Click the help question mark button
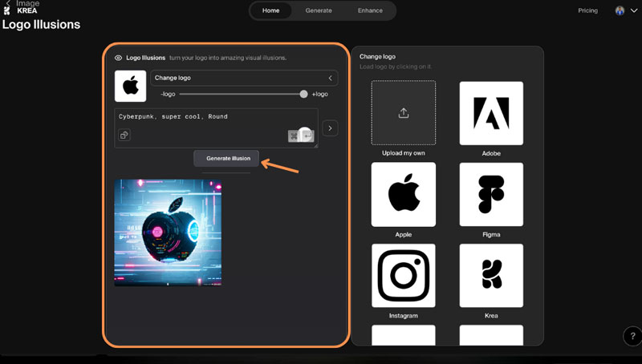This screenshot has width=642, height=364. pos(631,336)
